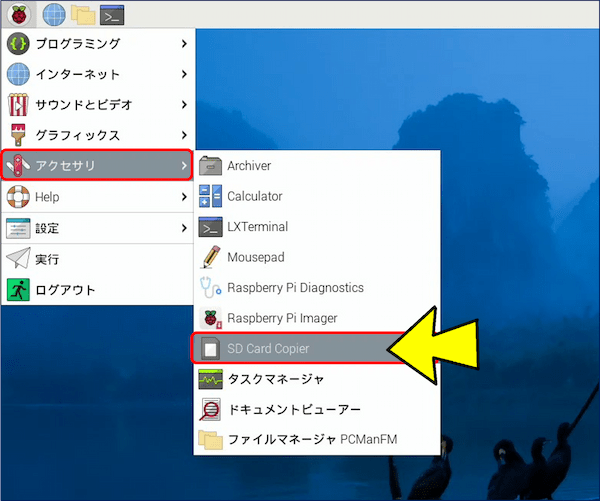
Task: Click the ドキュメントビューアー magnifier icon
Action: [210, 410]
